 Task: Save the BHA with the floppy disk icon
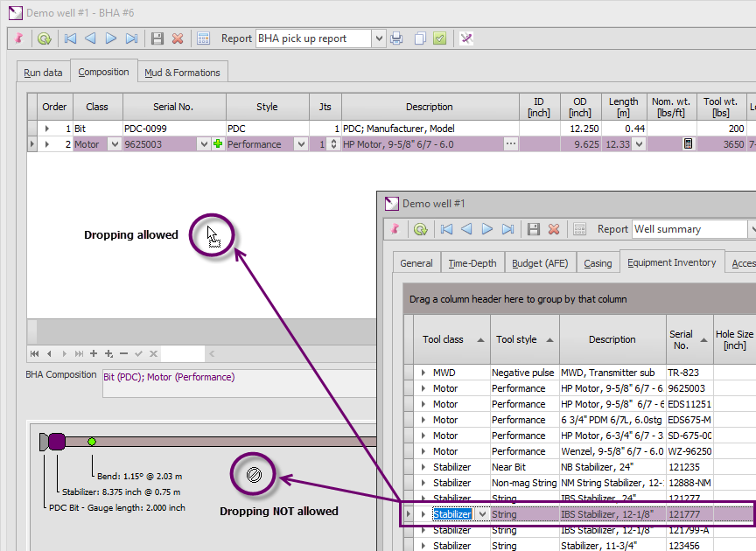tap(157, 38)
